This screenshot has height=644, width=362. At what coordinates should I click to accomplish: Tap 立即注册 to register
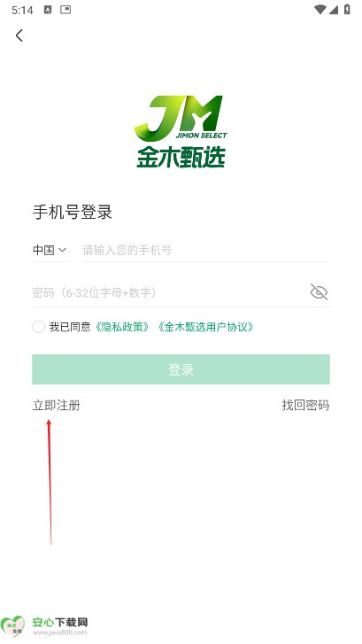click(57, 406)
